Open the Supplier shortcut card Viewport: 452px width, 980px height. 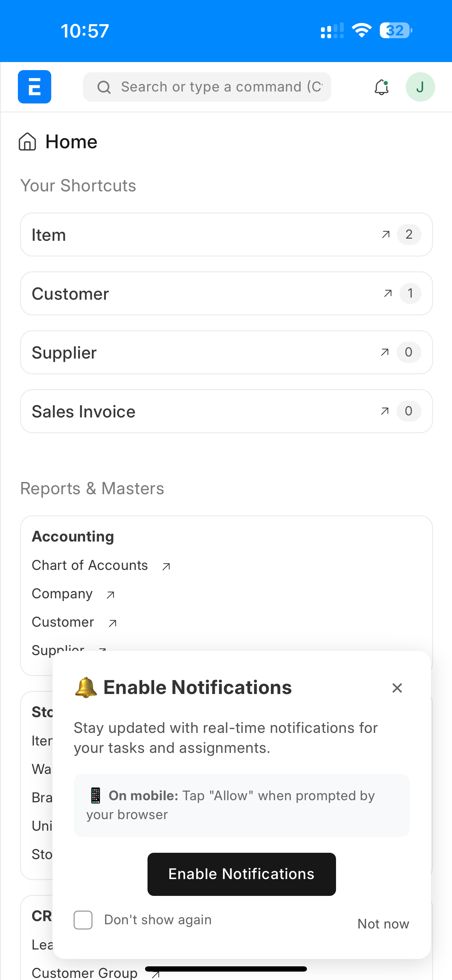[x=198, y=352]
